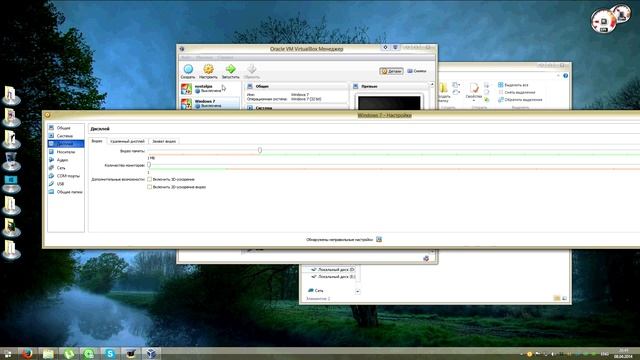Click the Сбросить toolbar button in VirtualBox
Screen dimensions: 640x360
click(x=252, y=71)
